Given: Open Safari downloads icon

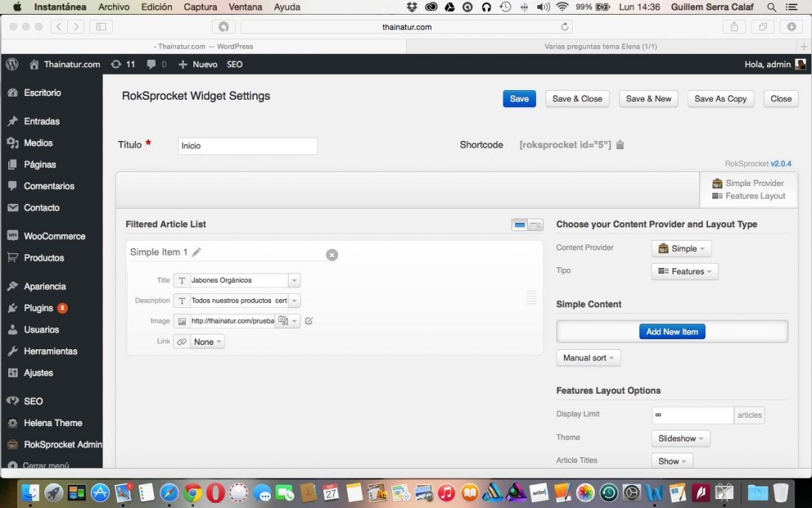Looking at the screenshot, I should (791, 27).
